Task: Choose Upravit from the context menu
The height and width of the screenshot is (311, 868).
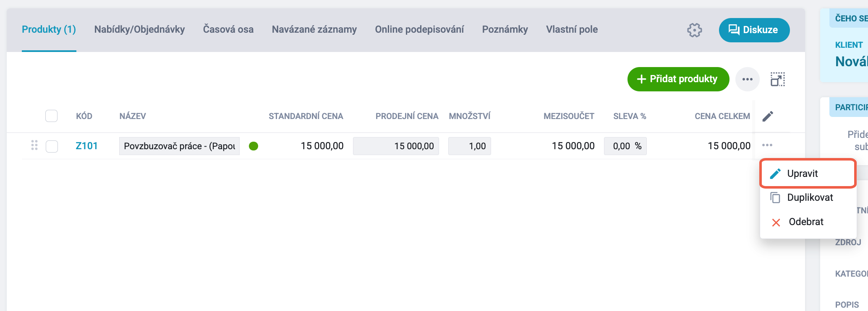Action: (808, 173)
